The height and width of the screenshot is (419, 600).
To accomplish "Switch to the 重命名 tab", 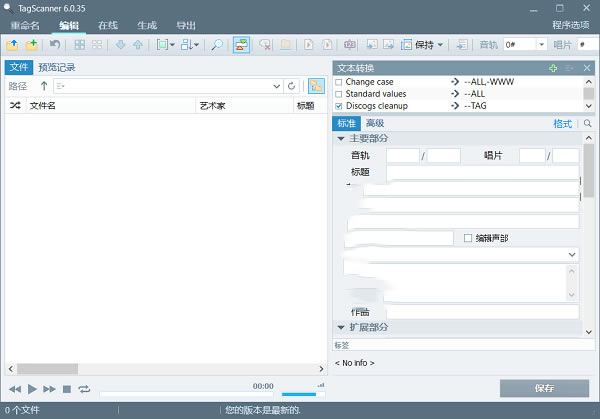I will point(27,24).
